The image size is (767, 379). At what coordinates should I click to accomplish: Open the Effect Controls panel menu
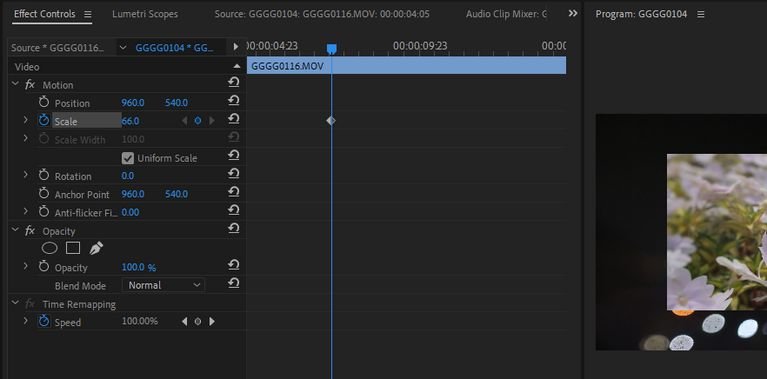88,14
